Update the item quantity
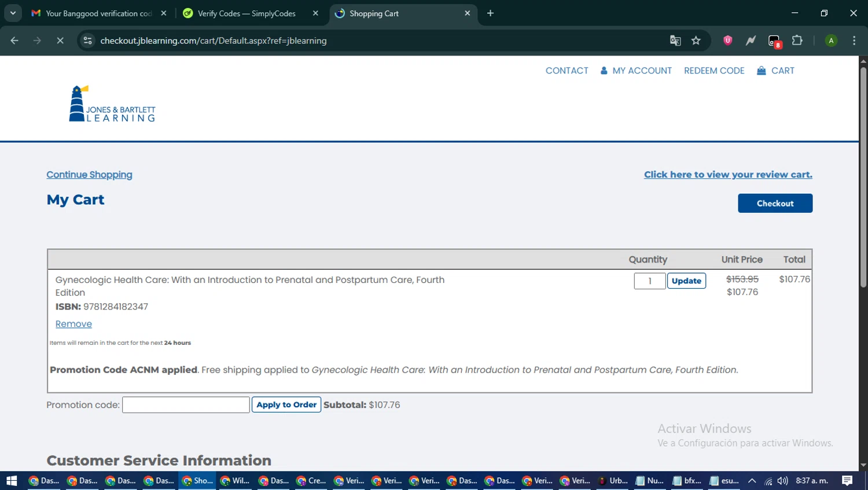The height and width of the screenshot is (490, 868). coord(686,281)
